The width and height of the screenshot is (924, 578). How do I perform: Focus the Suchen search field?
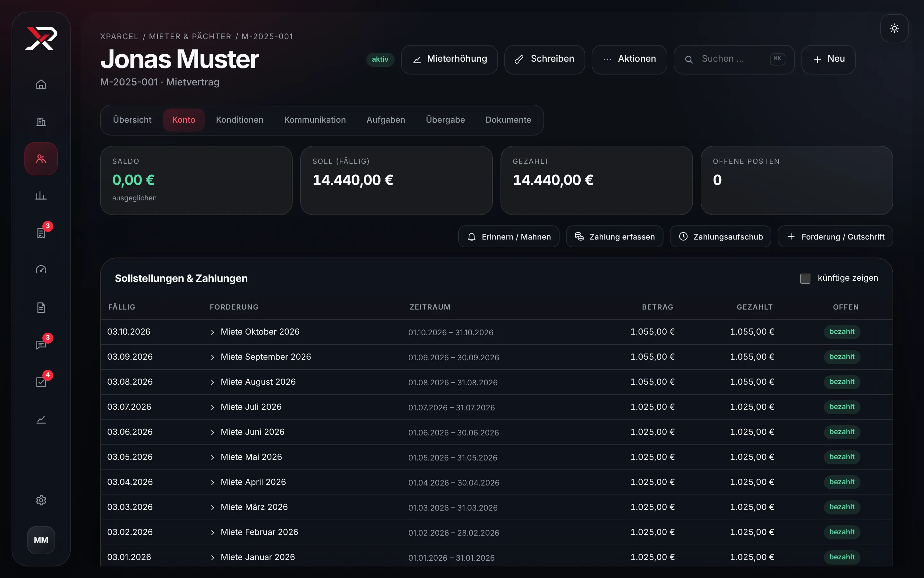(734, 59)
